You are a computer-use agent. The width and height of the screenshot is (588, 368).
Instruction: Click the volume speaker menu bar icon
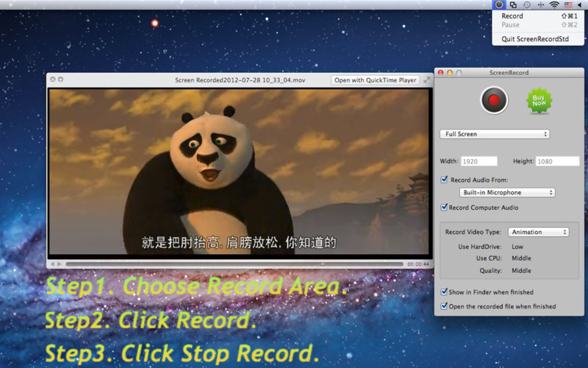pyautogui.click(x=579, y=5)
